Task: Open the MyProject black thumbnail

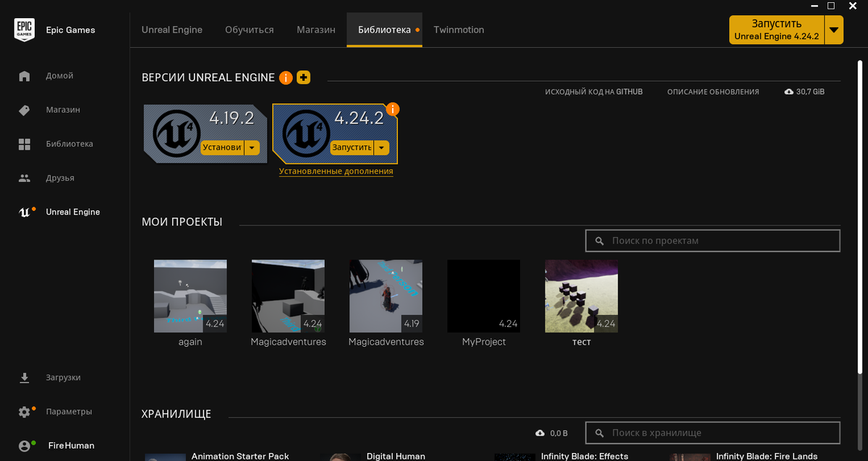Action: 484,296
